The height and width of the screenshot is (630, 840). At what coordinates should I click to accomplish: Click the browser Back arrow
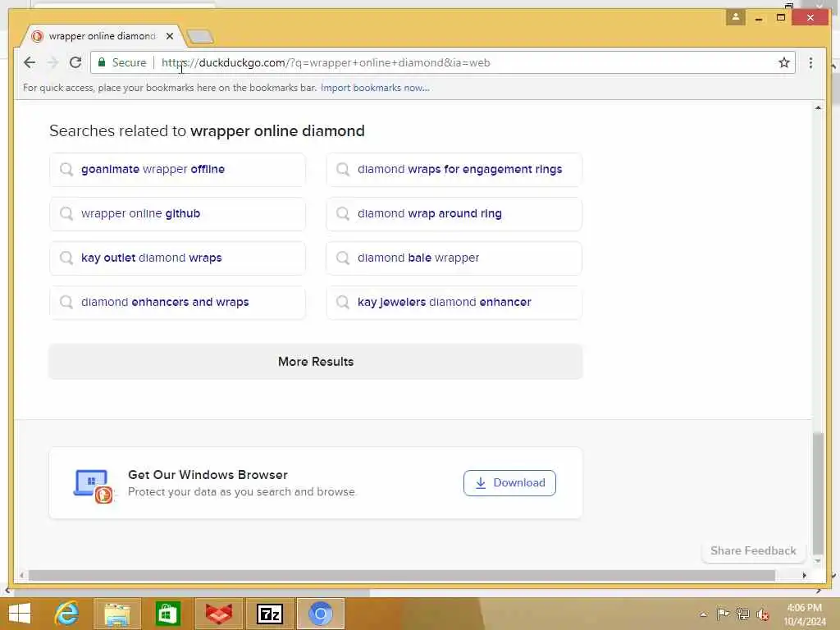click(30, 62)
